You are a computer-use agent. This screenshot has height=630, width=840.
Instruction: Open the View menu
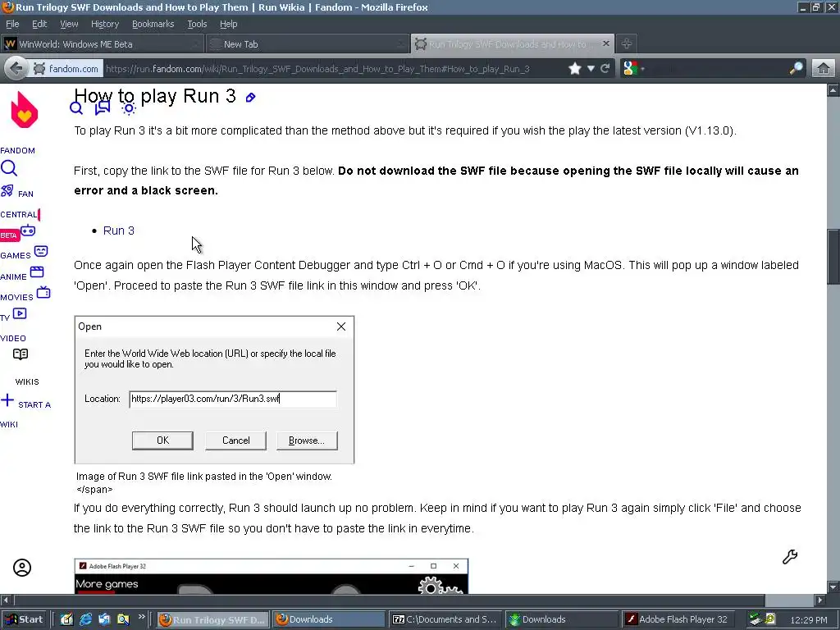(x=69, y=24)
